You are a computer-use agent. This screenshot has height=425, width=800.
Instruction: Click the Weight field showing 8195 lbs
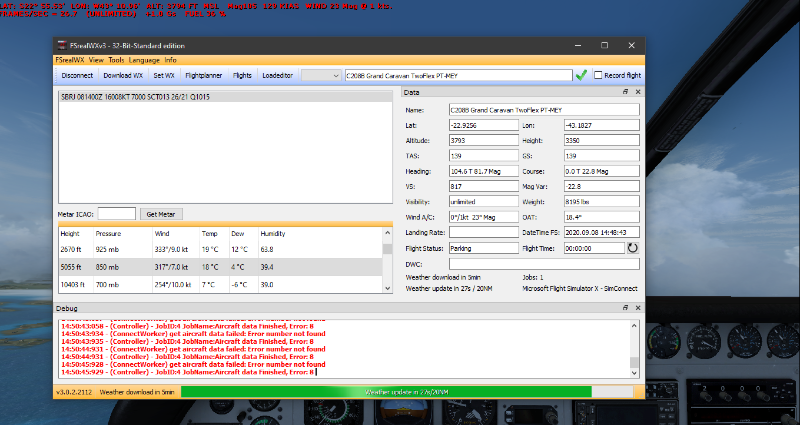coord(602,202)
